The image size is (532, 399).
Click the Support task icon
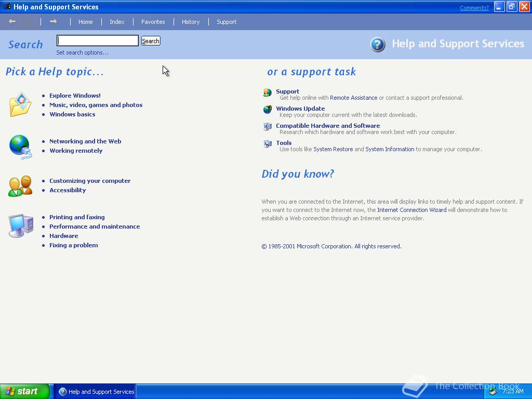pos(268,92)
